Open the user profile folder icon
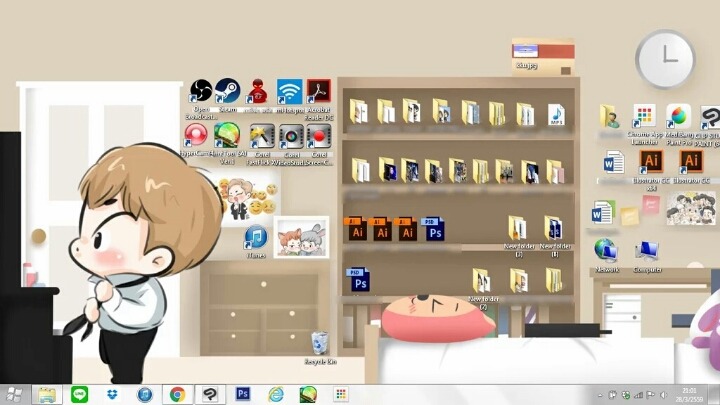 pos(610,117)
